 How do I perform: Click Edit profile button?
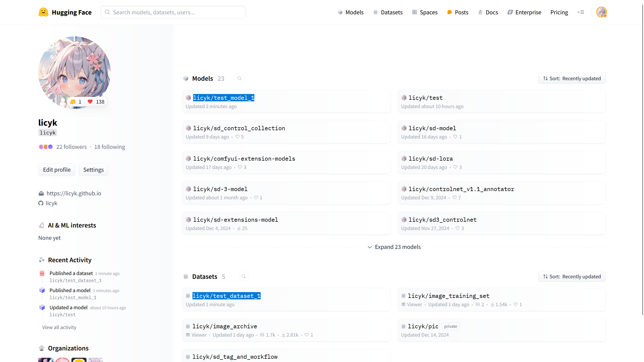point(57,170)
